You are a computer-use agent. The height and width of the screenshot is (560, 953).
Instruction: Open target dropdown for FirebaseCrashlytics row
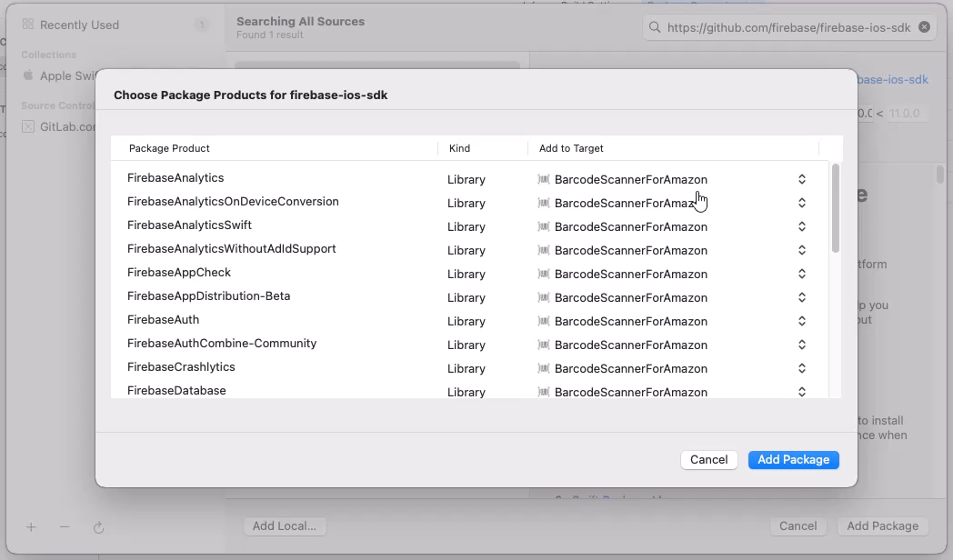(x=802, y=369)
